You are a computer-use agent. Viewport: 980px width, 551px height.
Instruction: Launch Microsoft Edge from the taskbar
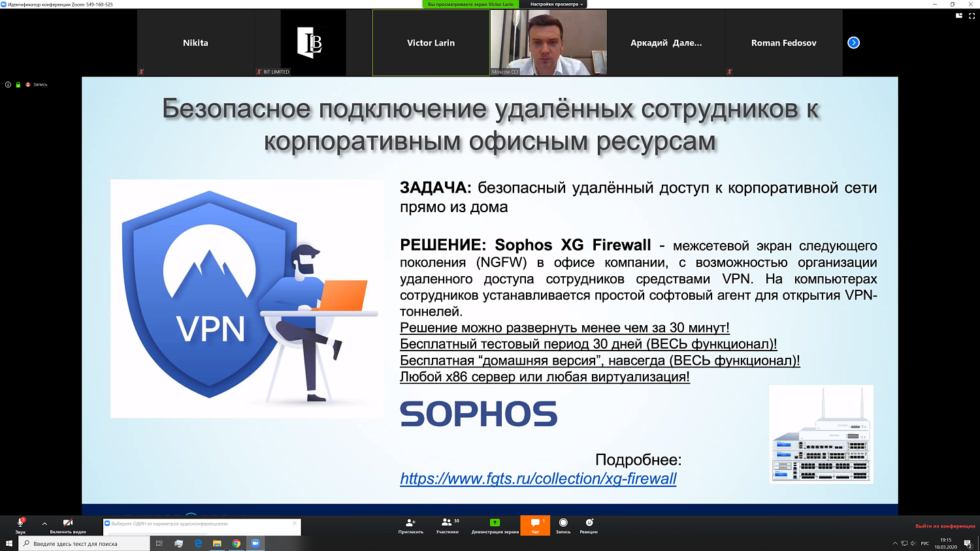pos(198,543)
